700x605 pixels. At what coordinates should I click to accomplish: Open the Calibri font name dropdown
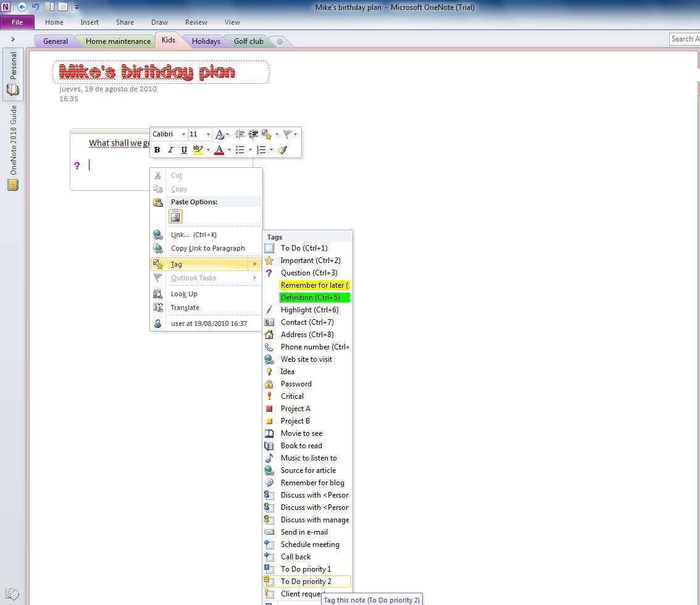coord(183,135)
